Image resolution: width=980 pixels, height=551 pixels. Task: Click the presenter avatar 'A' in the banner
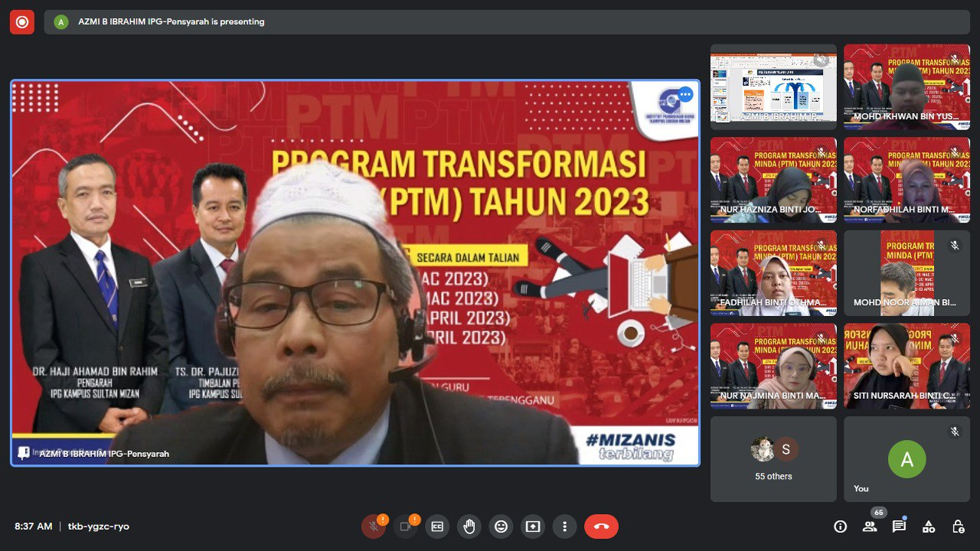tap(61, 22)
